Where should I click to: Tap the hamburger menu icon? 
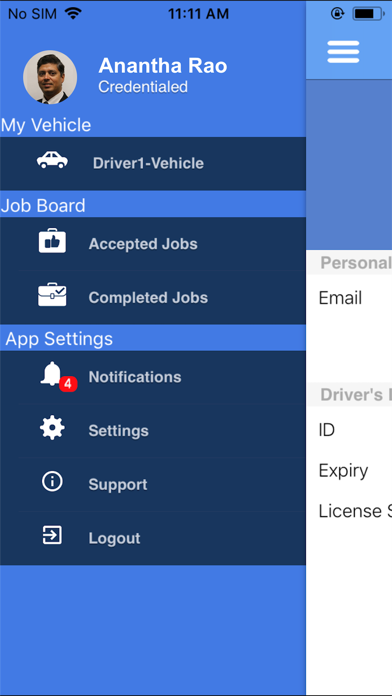pos(343,52)
